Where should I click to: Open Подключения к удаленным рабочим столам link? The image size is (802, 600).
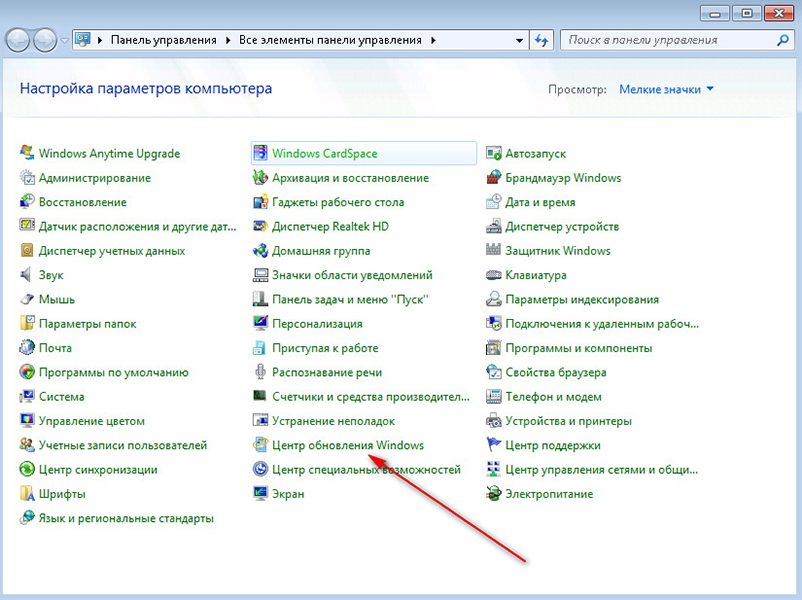click(602, 324)
